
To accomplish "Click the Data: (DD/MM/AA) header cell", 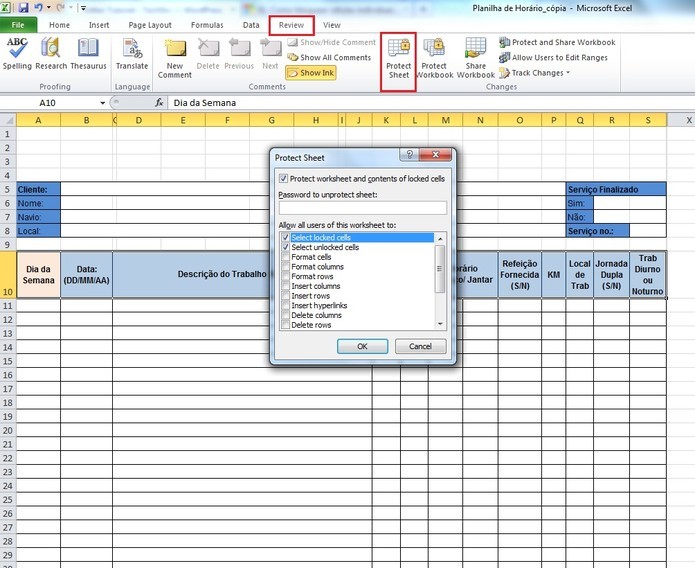I will point(86,275).
